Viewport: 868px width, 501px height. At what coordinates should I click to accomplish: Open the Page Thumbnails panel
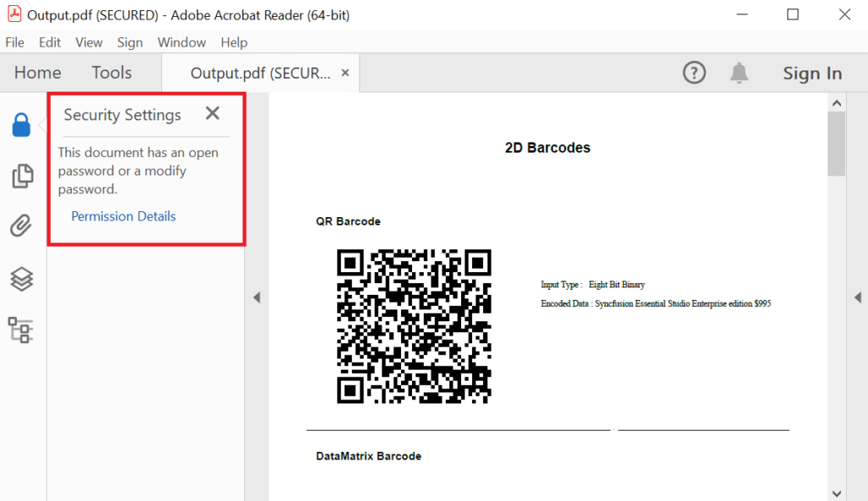pos(22,175)
